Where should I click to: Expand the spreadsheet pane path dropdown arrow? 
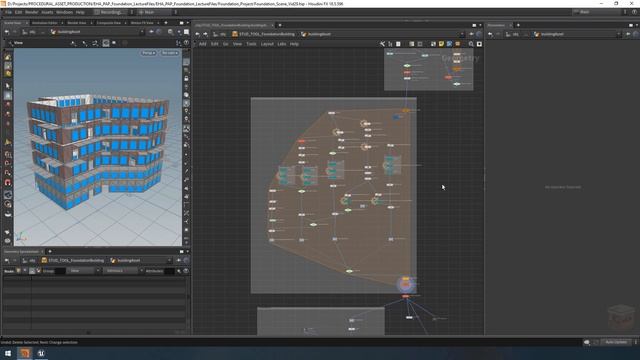point(169,260)
